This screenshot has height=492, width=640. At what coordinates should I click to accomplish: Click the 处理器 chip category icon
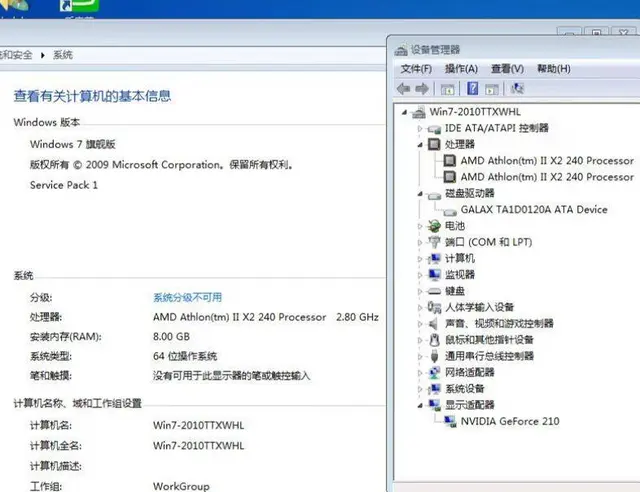434,144
